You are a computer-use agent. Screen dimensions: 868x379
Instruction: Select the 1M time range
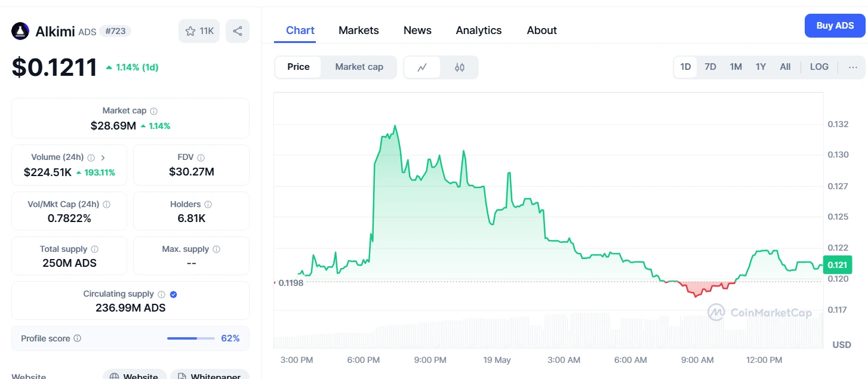point(735,67)
